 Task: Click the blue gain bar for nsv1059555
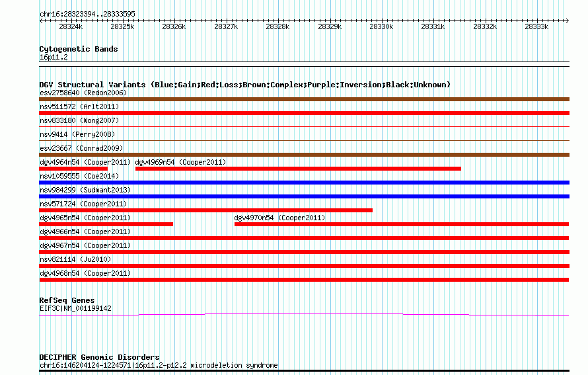pyautogui.click(x=304, y=183)
